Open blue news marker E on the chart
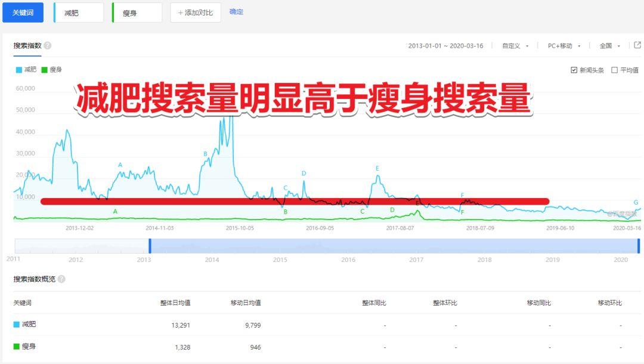644x364 pixels. click(377, 168)
